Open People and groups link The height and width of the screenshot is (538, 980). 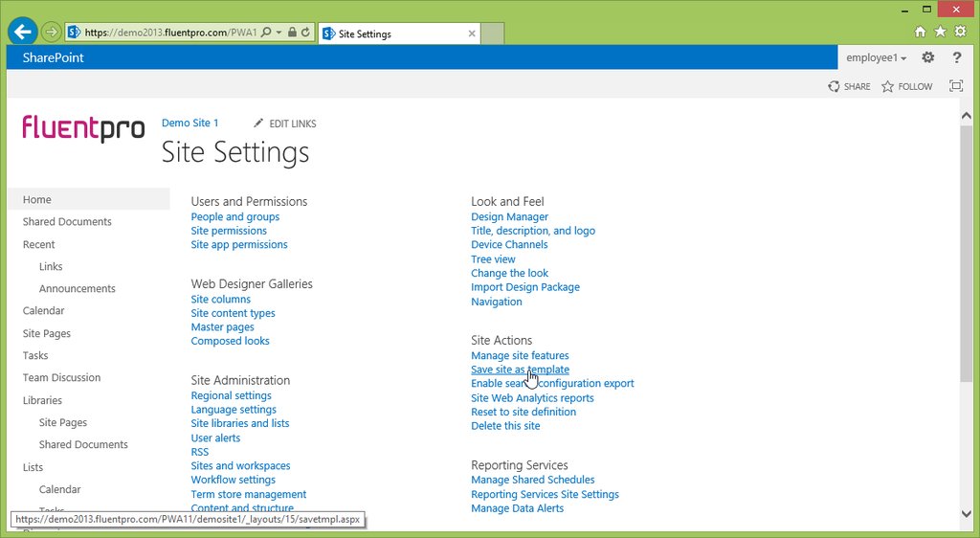click(235, 216)
